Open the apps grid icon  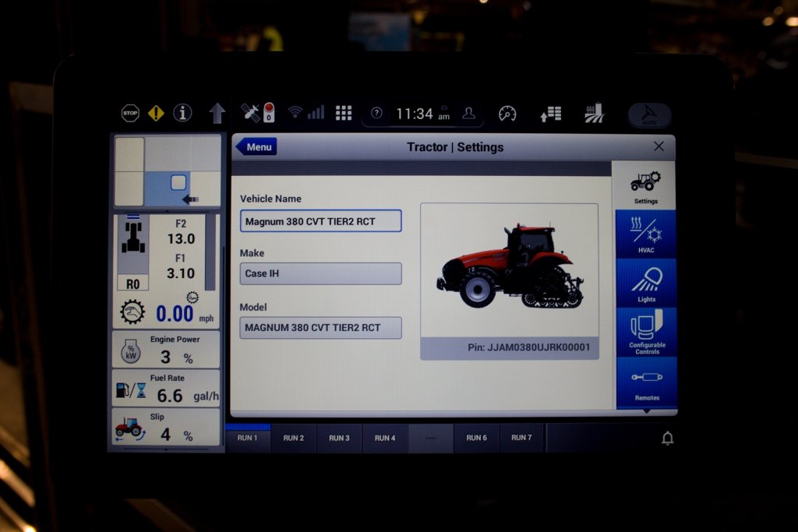[344, 113]
